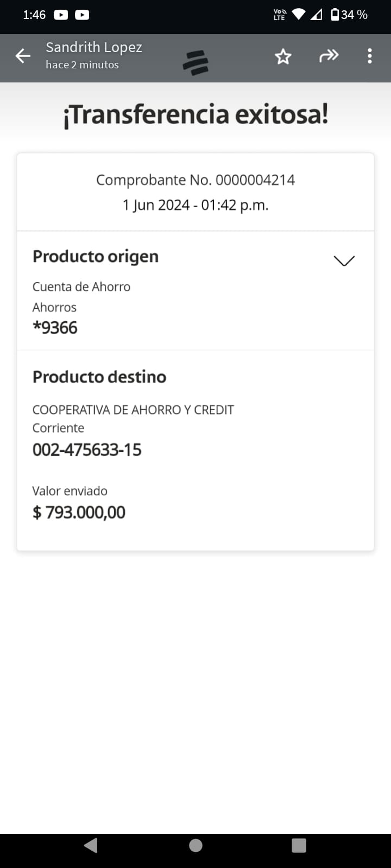
Task: Tap the origin account ending *9366
Action: point(55,328)
